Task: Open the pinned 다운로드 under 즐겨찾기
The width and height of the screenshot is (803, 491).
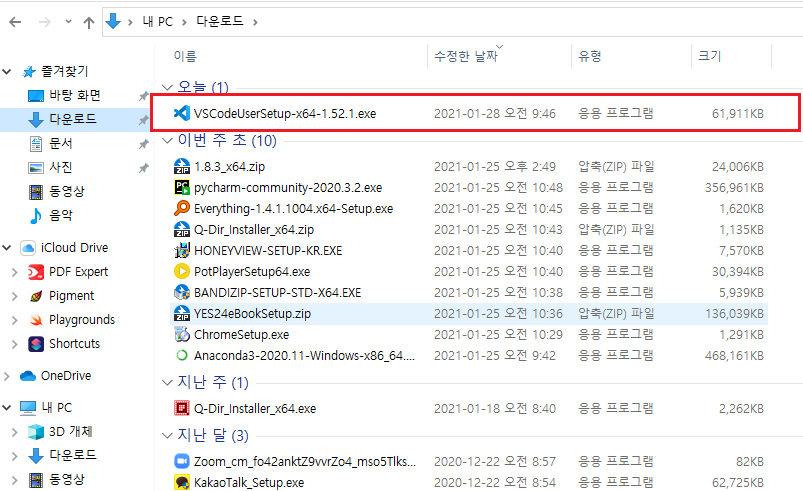Action: (73, 119)
